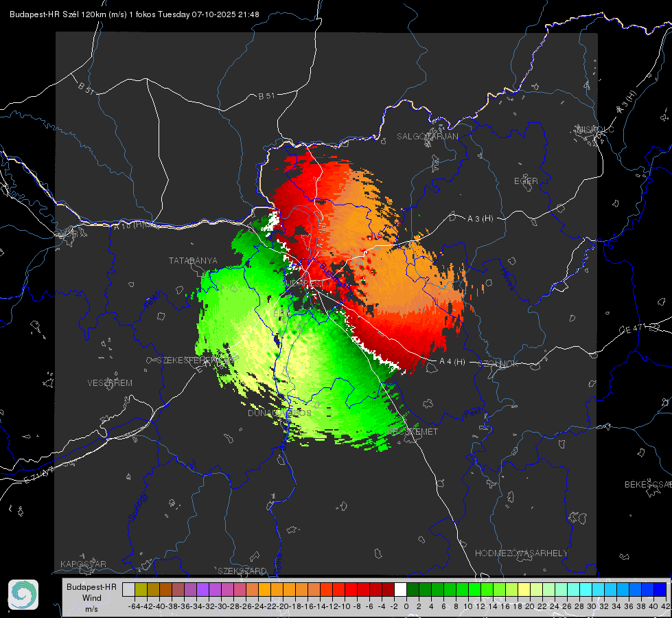This screenshot has height=618, width=672.
Task: Pick the dark green swatch between 0 and 2
Action: click(413, 590)
